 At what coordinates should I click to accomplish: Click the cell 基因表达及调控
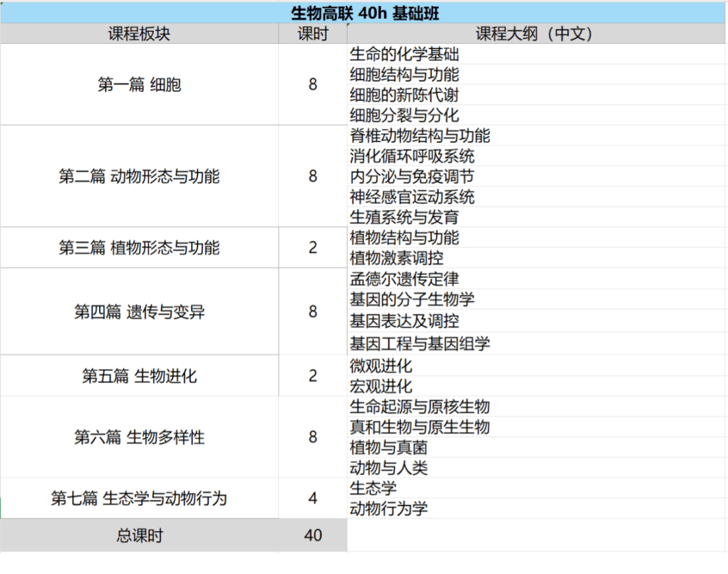[x=536, y=320]
